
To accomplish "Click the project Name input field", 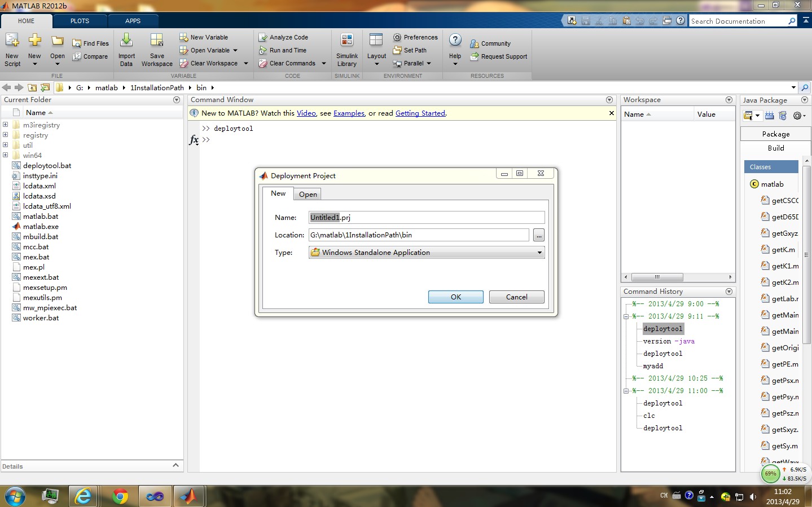I will (427, 218).
